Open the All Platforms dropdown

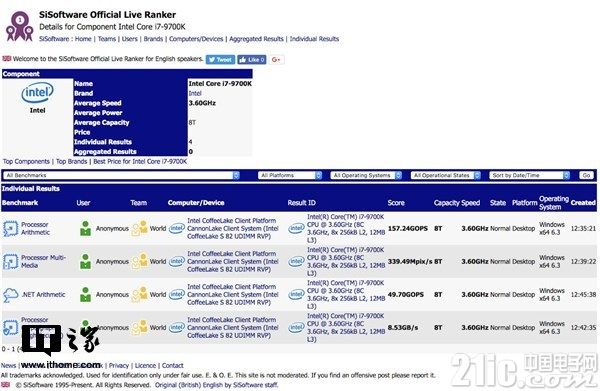pyautogui.click(x=290, y=175)
